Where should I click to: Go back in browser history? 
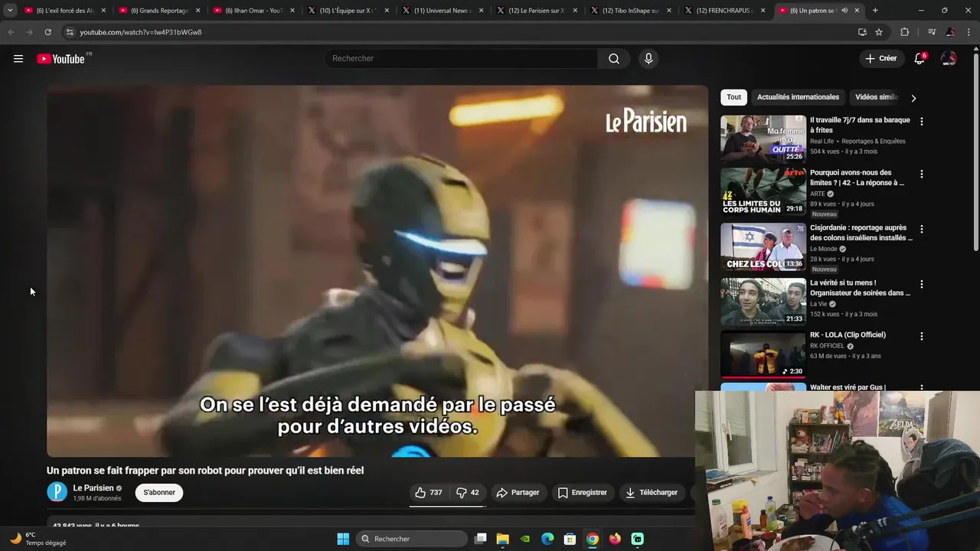point(11,32)
